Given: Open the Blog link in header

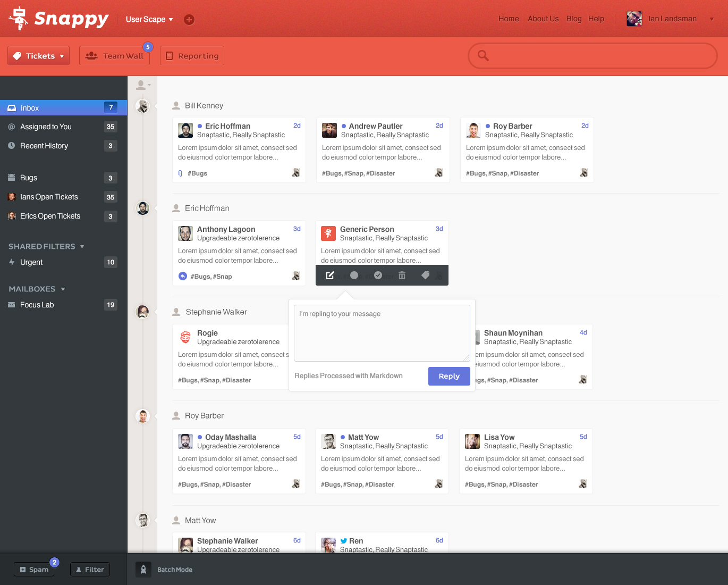Looking at the screenshot, I should pyautogui.click(x=574, y=19).
